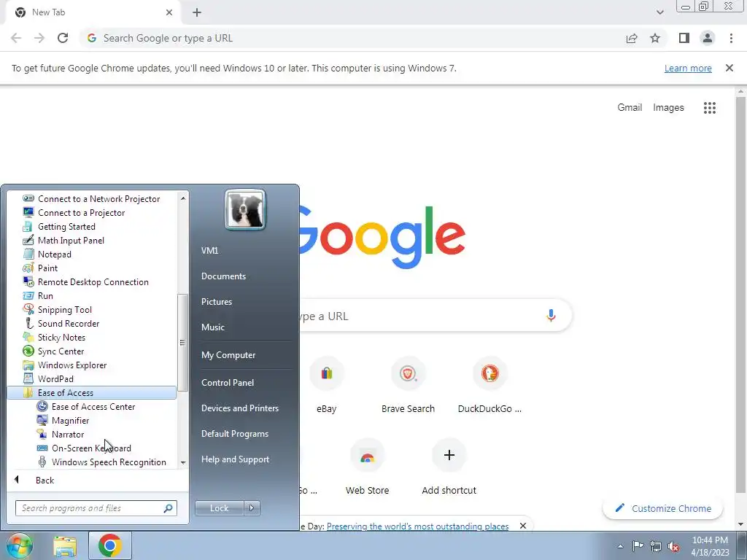Open Windows Explorer from the taskbar

tap(65, 546)
